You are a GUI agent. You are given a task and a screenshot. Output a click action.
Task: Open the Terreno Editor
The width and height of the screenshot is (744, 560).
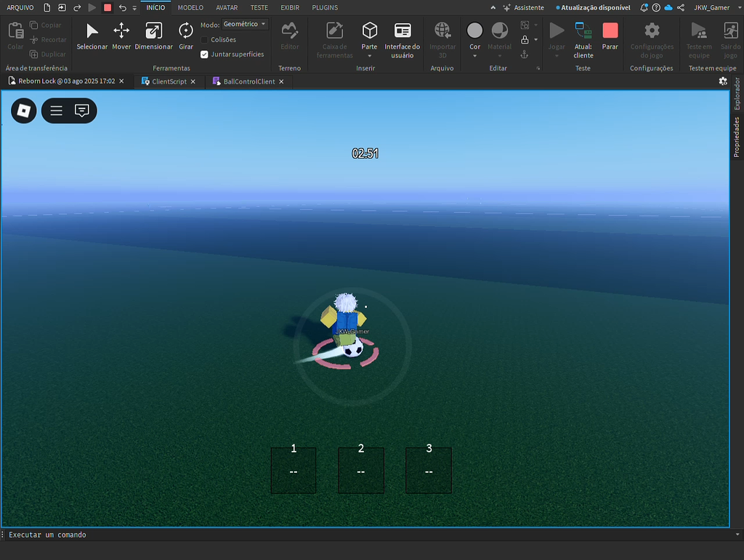tap(289, 35)
